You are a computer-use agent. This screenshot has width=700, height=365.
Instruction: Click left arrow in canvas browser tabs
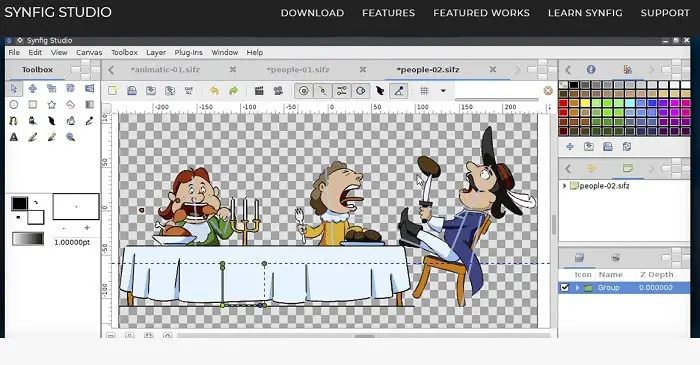pyautogui.click(x=568, y=168)
